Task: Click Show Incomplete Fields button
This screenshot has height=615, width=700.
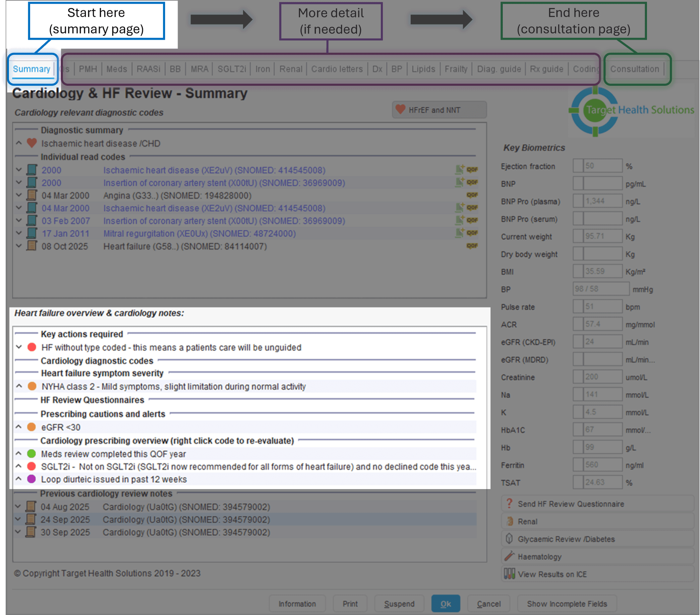Action: pyautogui.click(x=566, y=604)
